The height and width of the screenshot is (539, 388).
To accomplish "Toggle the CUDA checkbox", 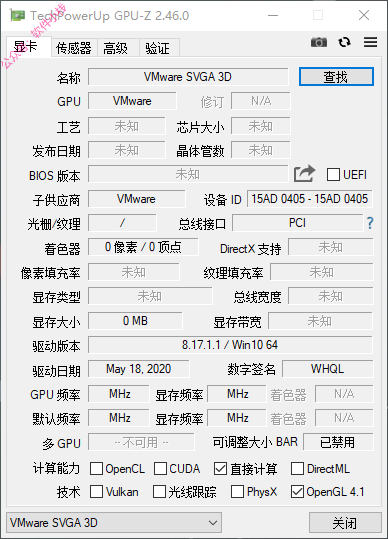I will click(x=160, y=469).
